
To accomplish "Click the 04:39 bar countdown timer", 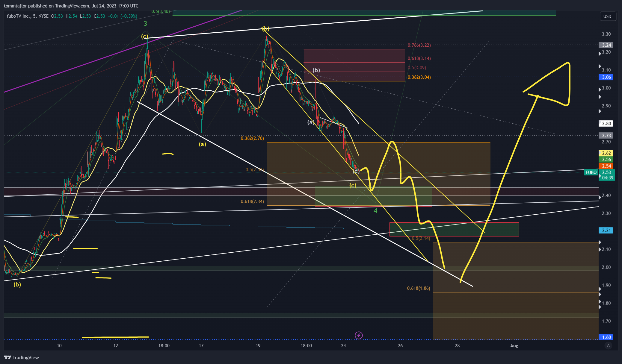I will (607, 178).
